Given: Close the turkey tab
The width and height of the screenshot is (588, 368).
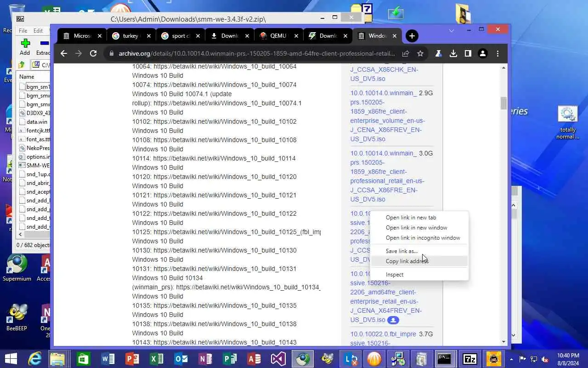Looking at the screenshot, I should click(x=149, y=36).
